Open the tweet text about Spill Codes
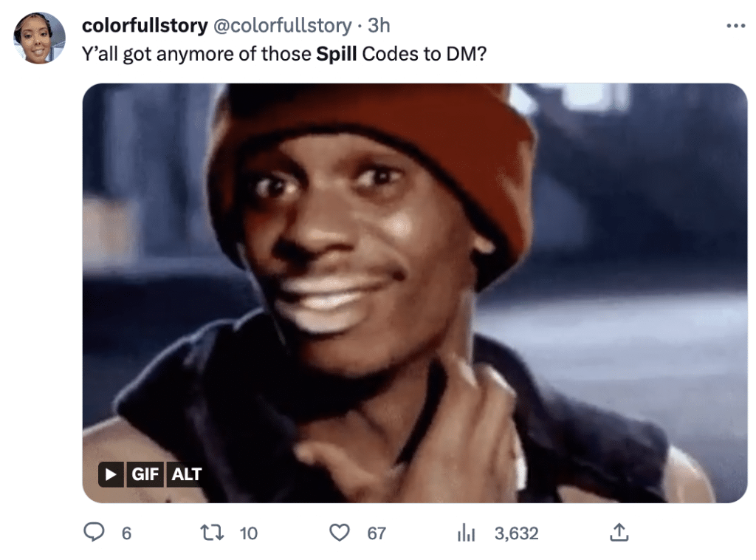This screenshot has height=560, width=756. (x=284, y=53)
